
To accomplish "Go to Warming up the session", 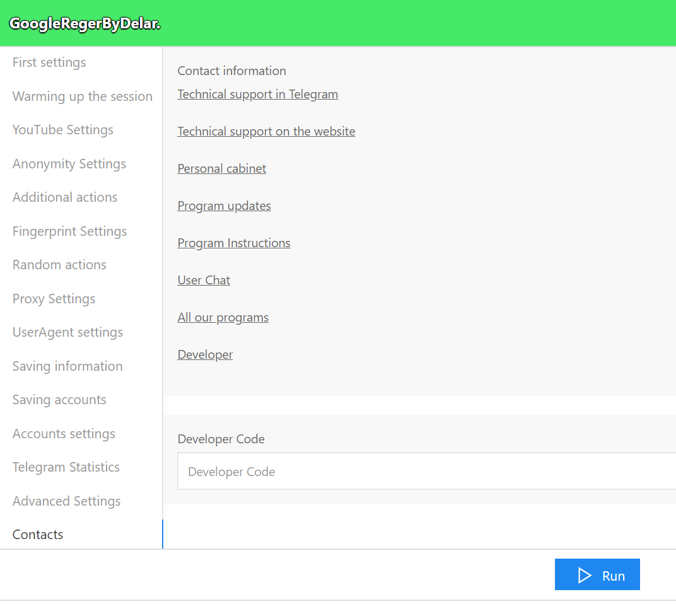I will pyautogui.click(x=83, y=96).
